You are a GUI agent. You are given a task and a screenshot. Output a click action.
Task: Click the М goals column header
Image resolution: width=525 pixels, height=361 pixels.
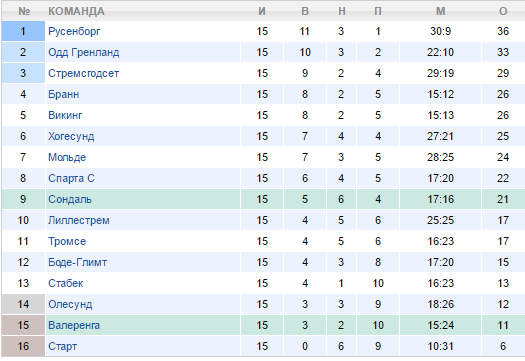click(441, 11)
